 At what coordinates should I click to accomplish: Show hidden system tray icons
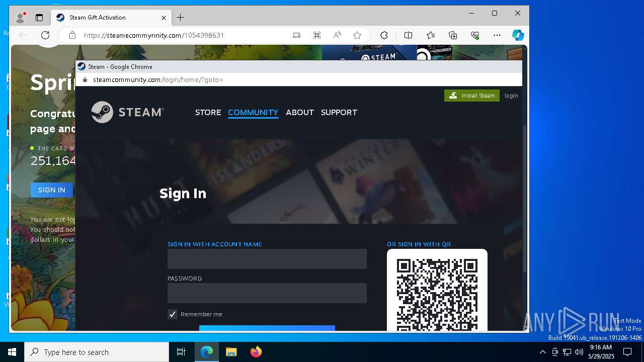point(542,352)
